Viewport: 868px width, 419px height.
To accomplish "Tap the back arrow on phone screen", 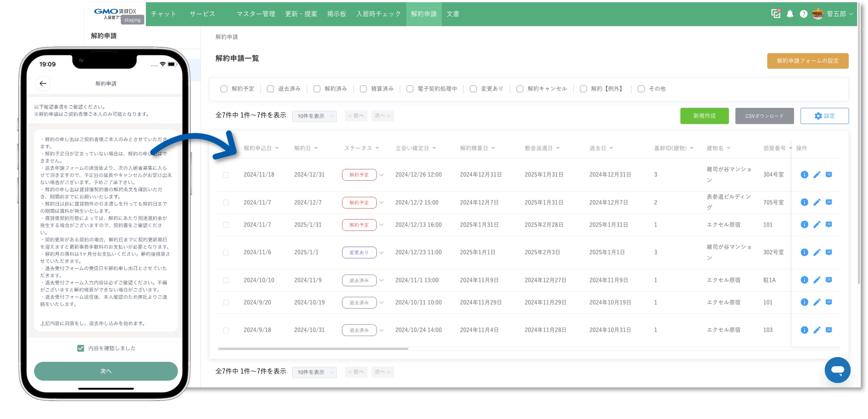I will [x=43, y=83].
